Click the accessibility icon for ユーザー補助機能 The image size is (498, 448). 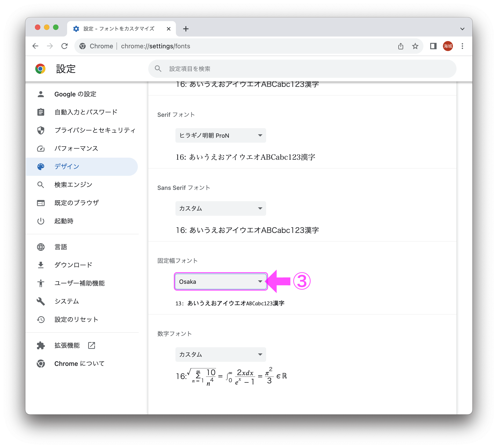[x=41, y=283]
